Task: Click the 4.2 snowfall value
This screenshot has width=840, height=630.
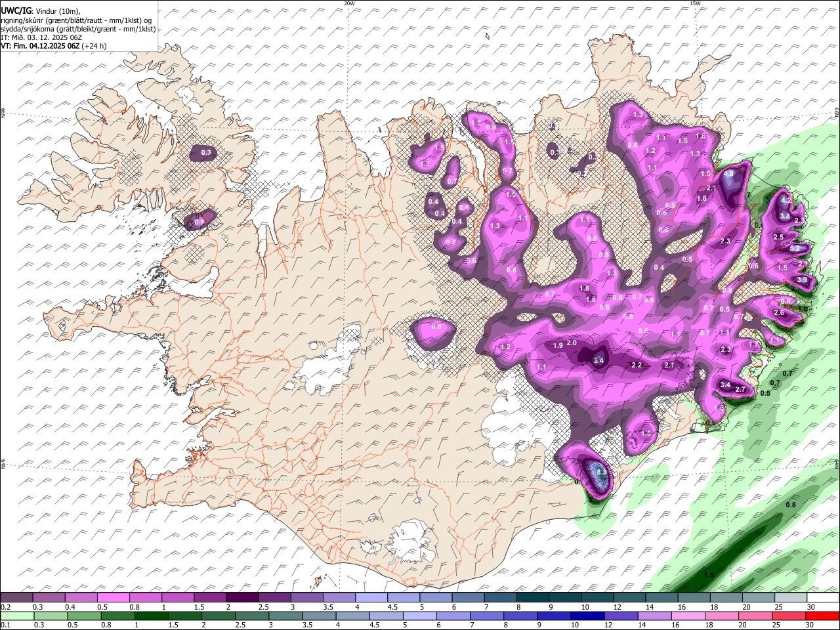Action: pos(786,200)
